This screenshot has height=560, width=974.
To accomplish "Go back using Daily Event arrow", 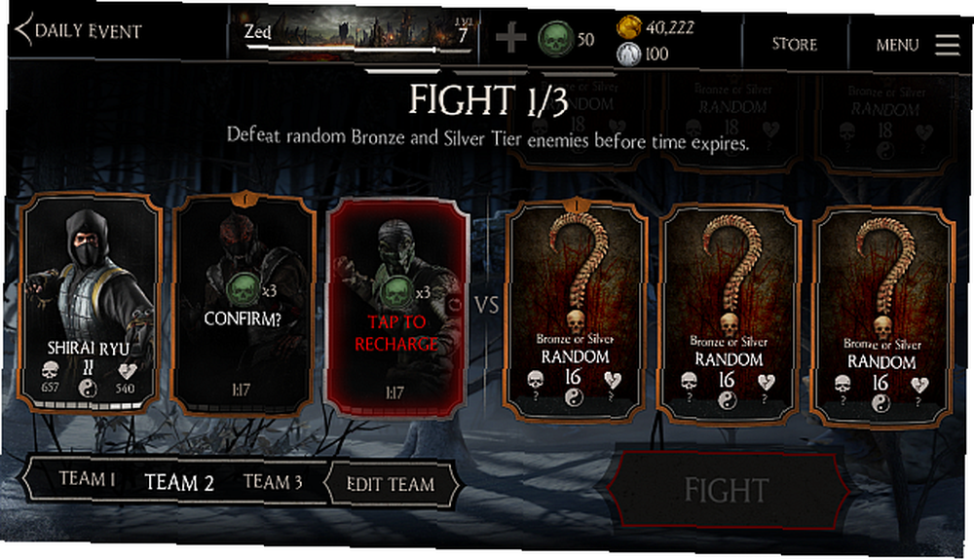I will point(23,30).
